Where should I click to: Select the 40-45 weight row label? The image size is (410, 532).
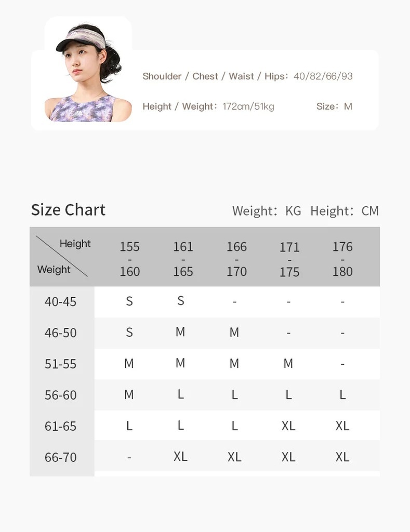[x=61, y=302]
